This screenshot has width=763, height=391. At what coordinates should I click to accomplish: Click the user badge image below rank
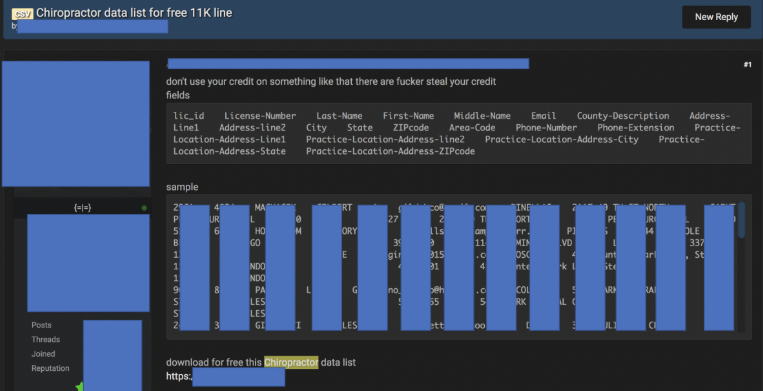(x=88, y=263)
